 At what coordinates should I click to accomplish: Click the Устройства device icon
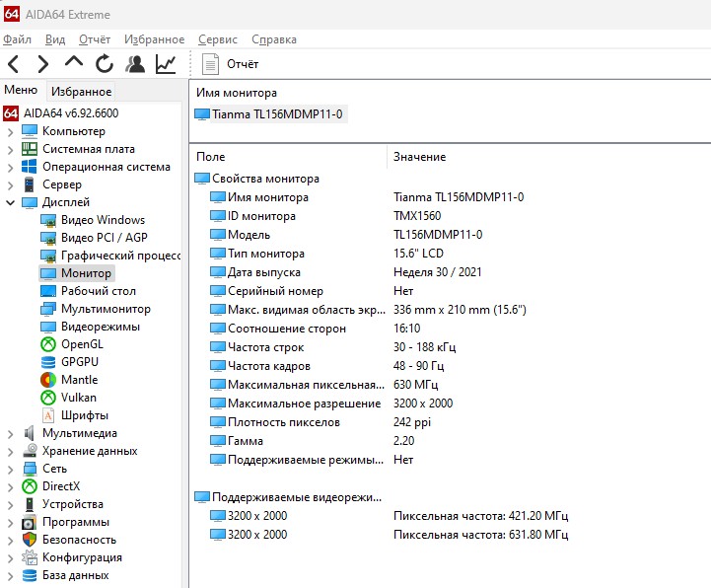[30, 504]
